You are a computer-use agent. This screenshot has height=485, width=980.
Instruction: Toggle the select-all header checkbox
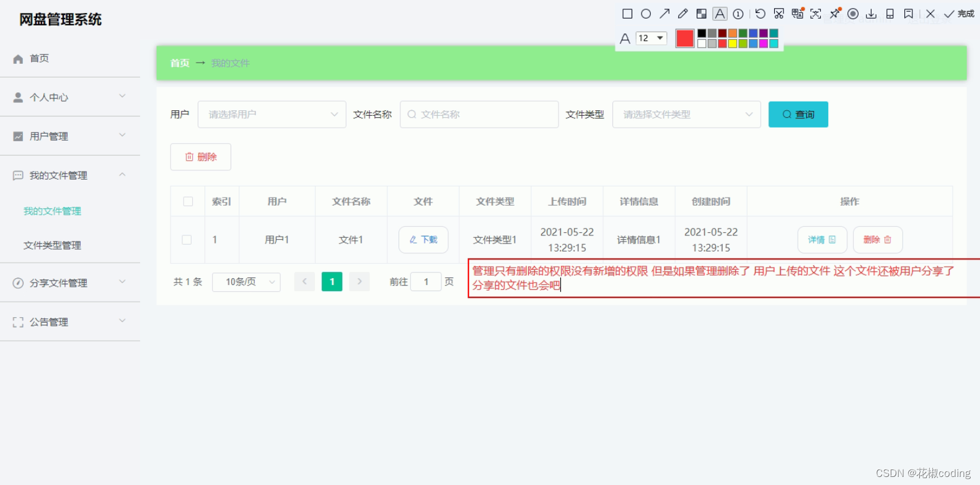tap(188, 201)
